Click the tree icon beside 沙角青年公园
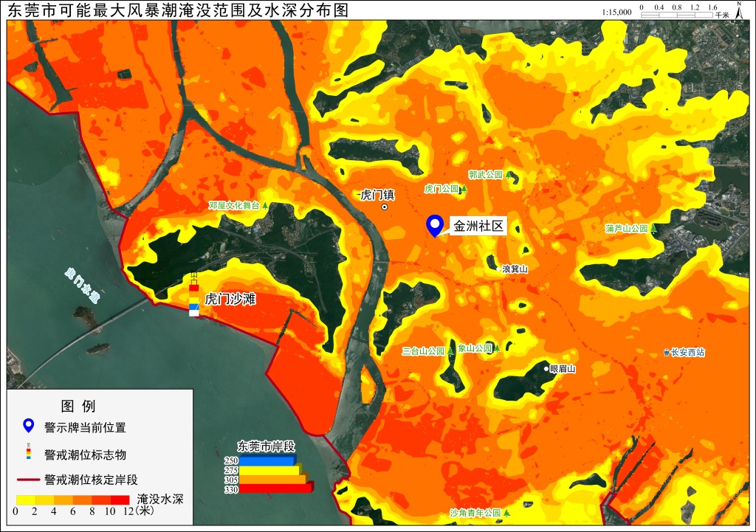 (506, 513)
